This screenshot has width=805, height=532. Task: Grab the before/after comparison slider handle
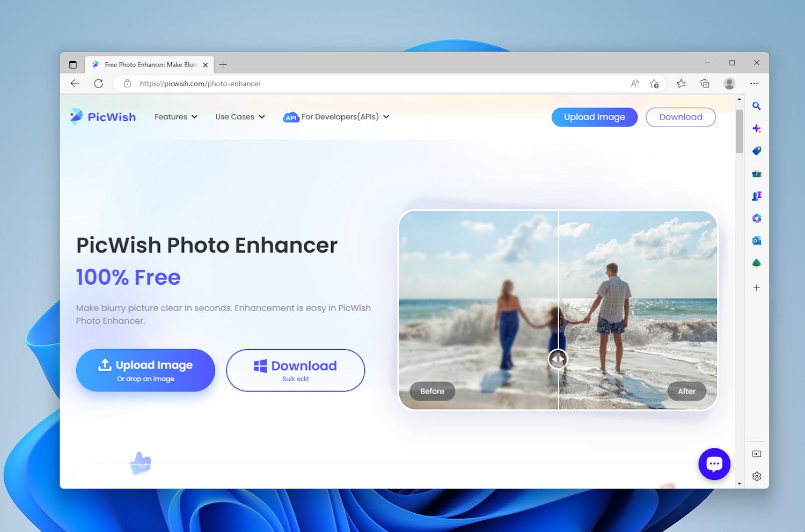(x=558, y=359)
